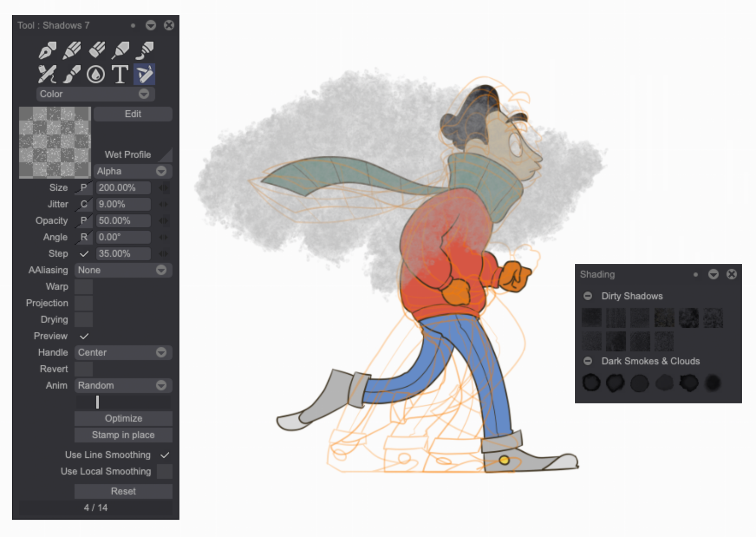Select the pastel chalk tool
The height and width of the screenshot is (537, 756).
(x=98, y=50)
